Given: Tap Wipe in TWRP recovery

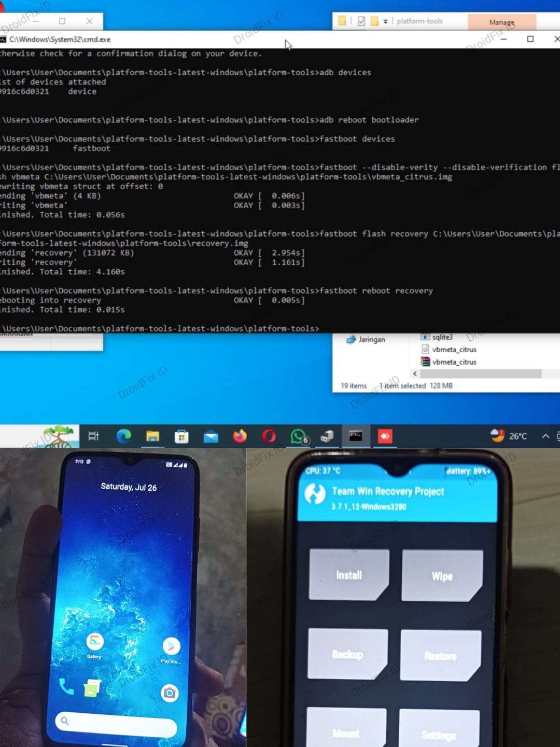Looking at the screenshot, I should (442, 576).
